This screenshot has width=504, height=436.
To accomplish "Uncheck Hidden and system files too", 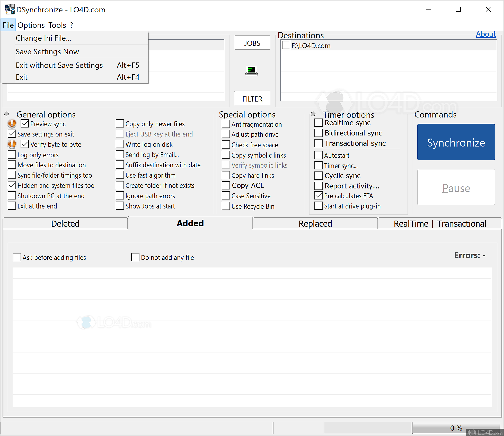I will tap(12, 185).
